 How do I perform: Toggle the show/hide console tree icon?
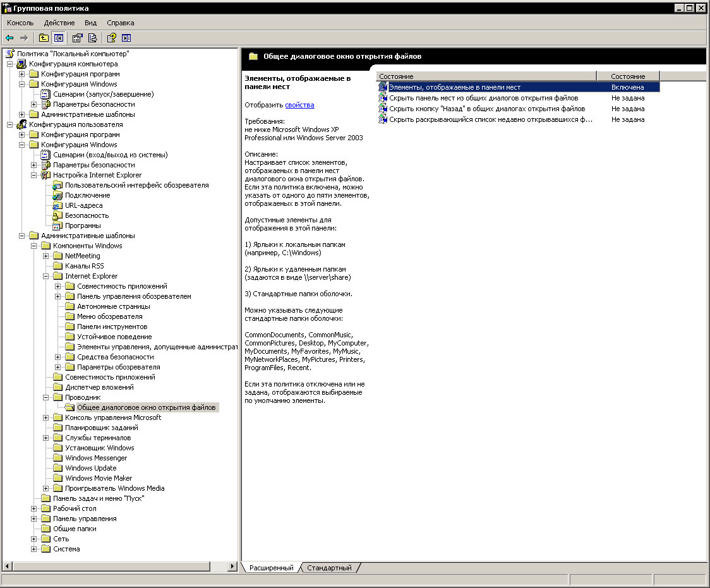(58, 38)
